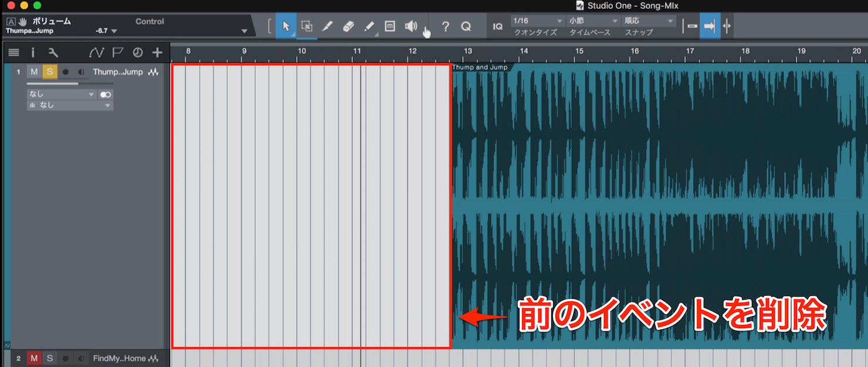Unmute the FindMy..Home track
The height and width of the screenshot is (367, 868).
point(34,358)
